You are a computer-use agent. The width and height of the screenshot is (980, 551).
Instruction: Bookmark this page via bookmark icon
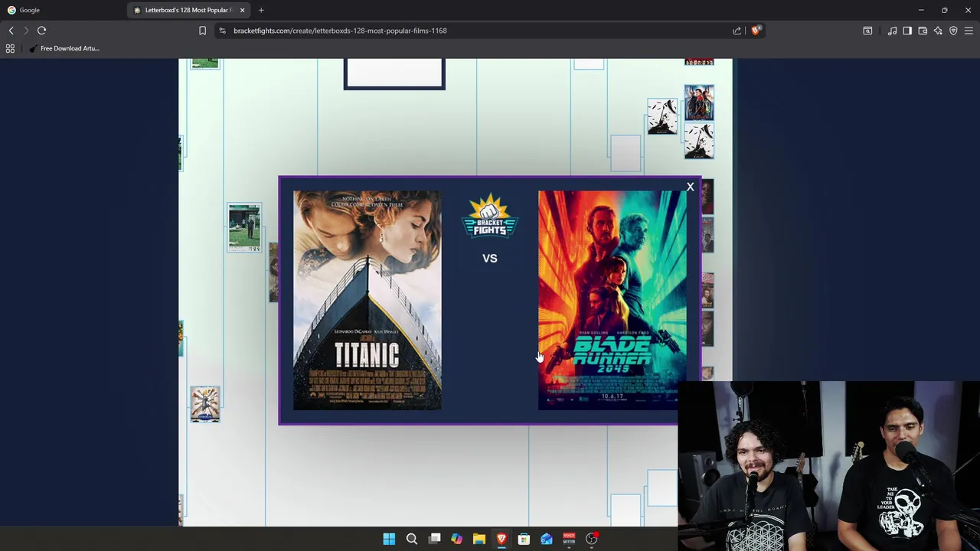pyautogui.click(x=202, y=31)
